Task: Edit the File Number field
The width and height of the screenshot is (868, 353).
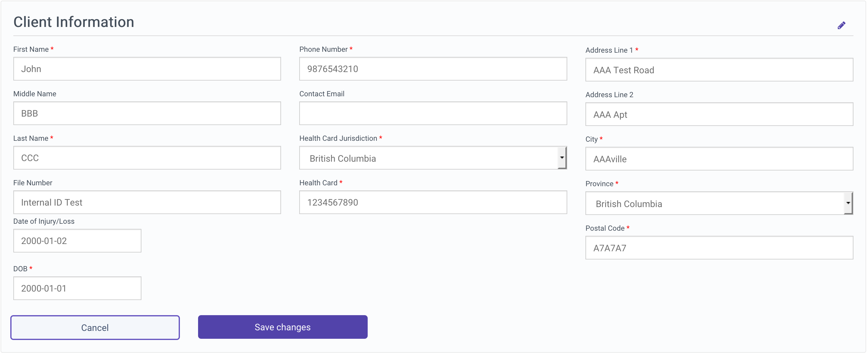Action: 147,202
